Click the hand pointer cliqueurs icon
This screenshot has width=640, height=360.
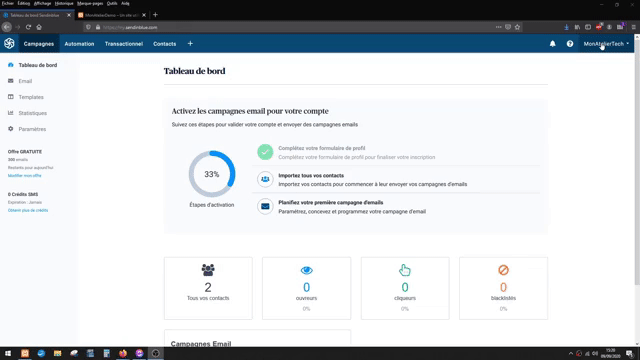pyautogui.click(x=404, y=270)
